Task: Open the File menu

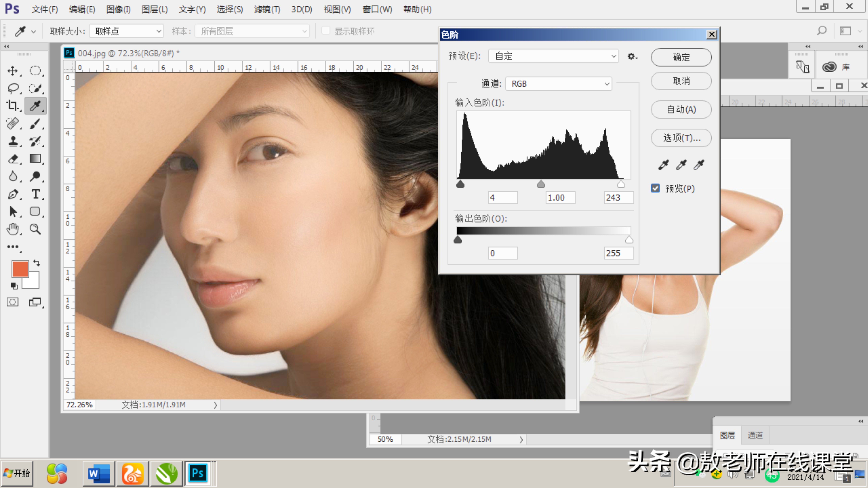Action: [x=45, y=9]
